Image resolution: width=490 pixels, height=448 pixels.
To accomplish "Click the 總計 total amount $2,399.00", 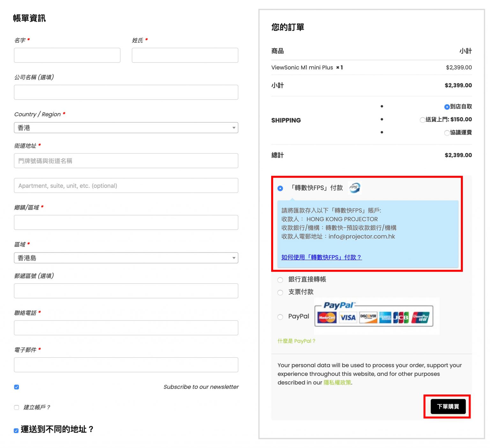I will point(458,155).
